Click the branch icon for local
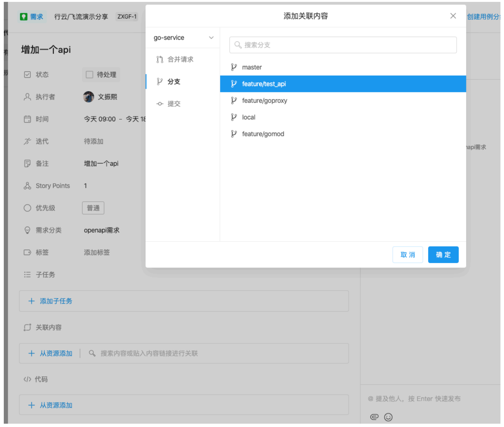The image size is (504, 427). point(234,117)
